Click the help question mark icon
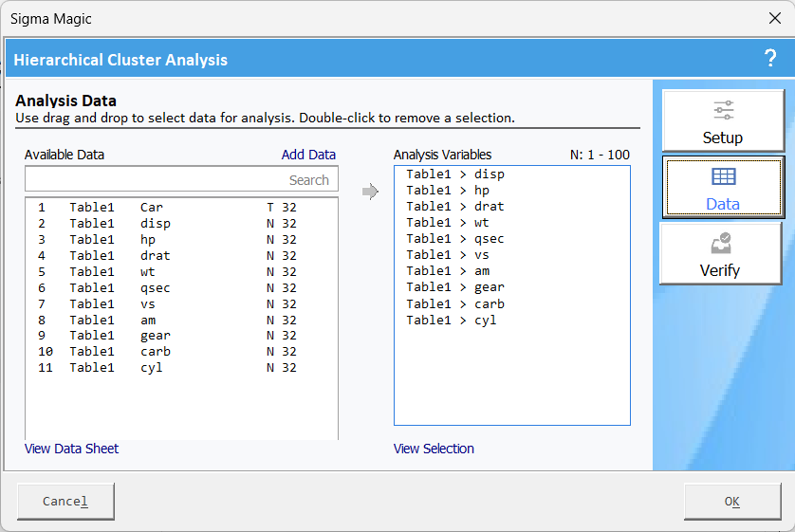Image resolution: width=795 pixels, height=532 pixels. point(769,59)
